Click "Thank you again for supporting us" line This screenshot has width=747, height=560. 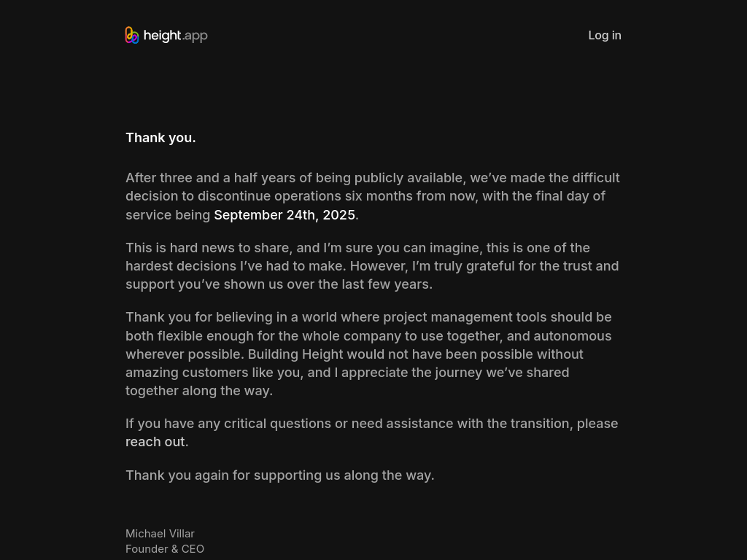[x=279, y=475]
